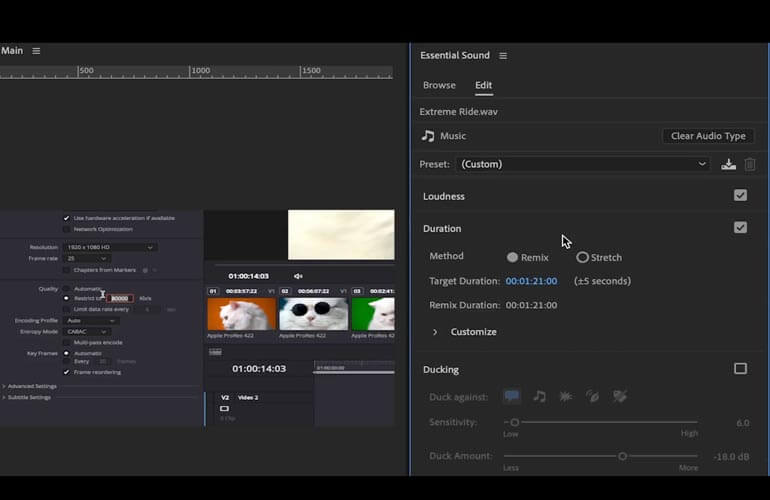
Task: Switch to the Edit tab
Action: [483, 85]
